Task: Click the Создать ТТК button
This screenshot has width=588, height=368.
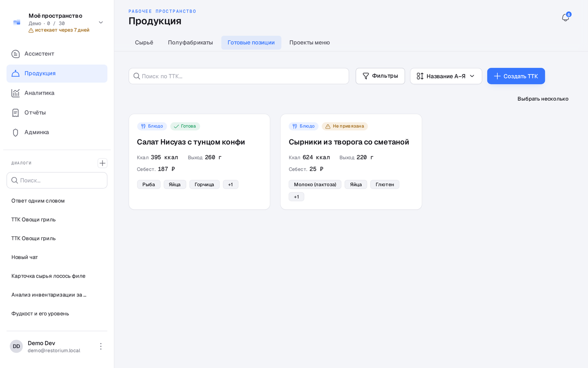Action: coord(516,76)
